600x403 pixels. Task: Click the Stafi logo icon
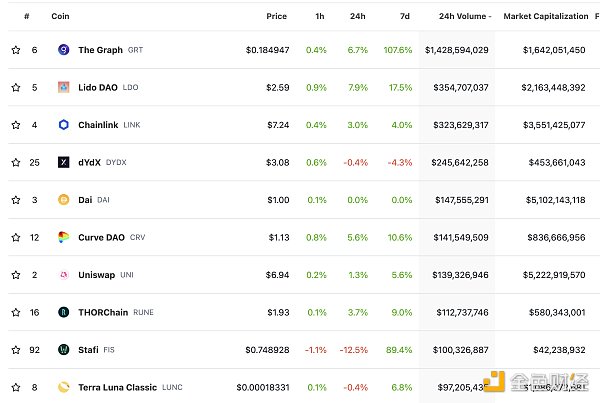[64, 350]
